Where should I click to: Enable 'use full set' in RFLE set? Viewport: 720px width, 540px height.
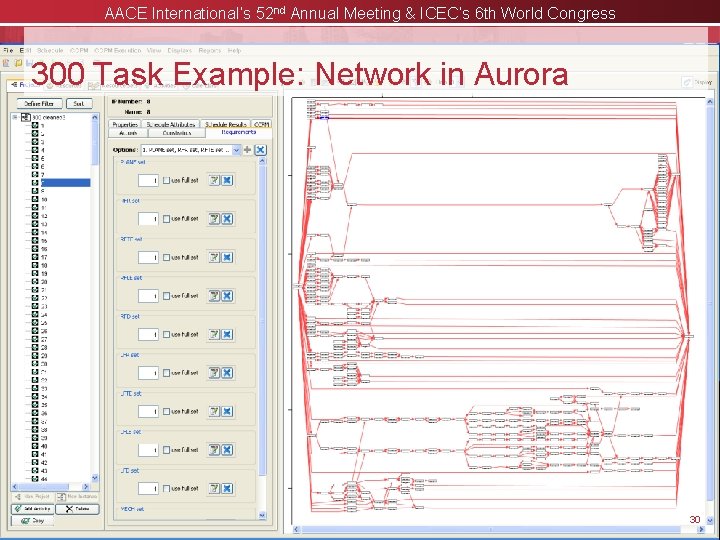(166, 296)
